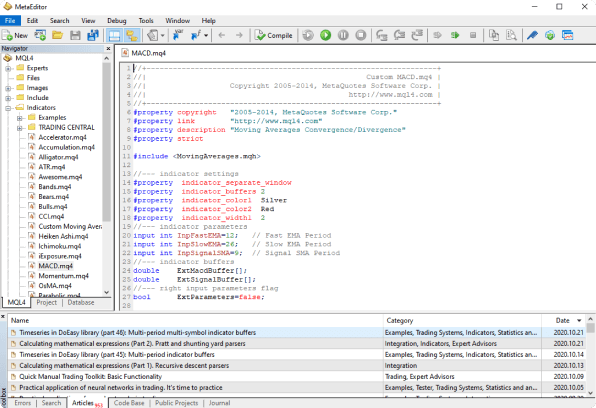
Task: Click the Save floppy disk icon
Action: [x=75, y=35]
